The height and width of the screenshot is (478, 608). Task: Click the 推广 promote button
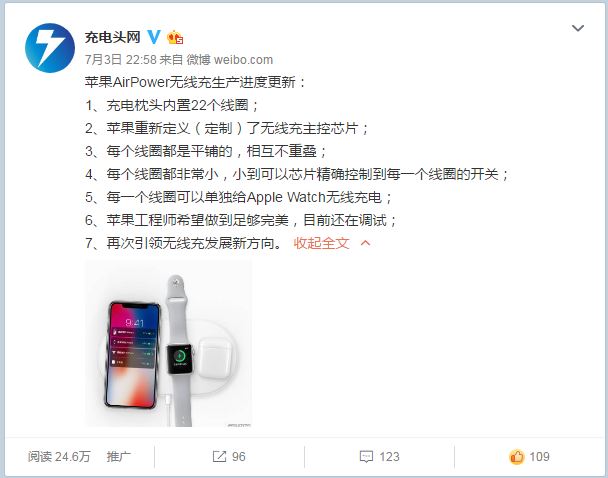[x=119, y=456]
